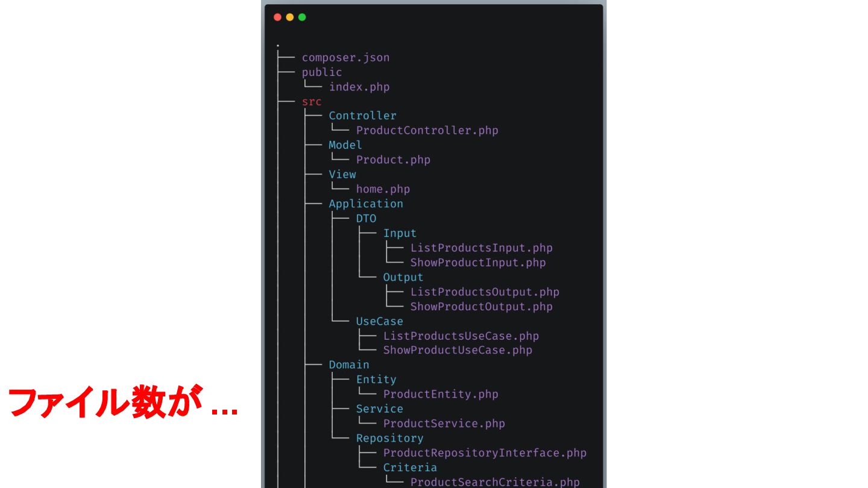Click the red close traffic light dot
868x488 pixels.
click(277, 17)
